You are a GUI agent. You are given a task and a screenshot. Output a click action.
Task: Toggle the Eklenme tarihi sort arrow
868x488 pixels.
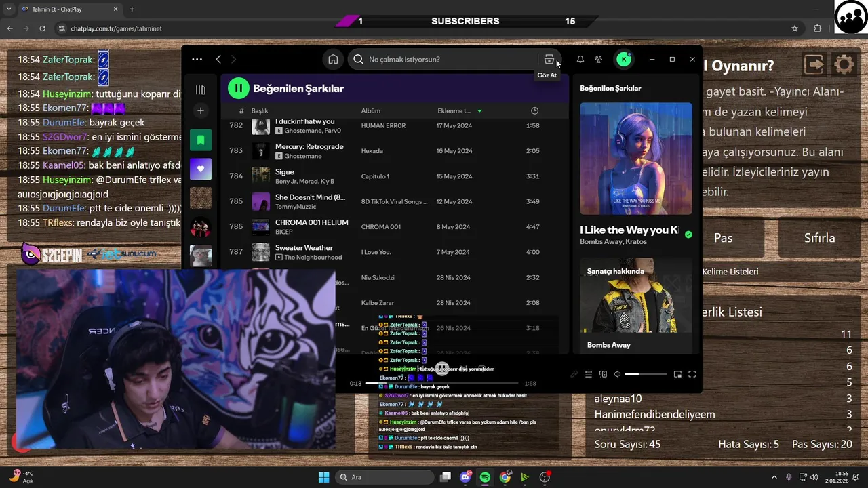click(x=479, y=110)
